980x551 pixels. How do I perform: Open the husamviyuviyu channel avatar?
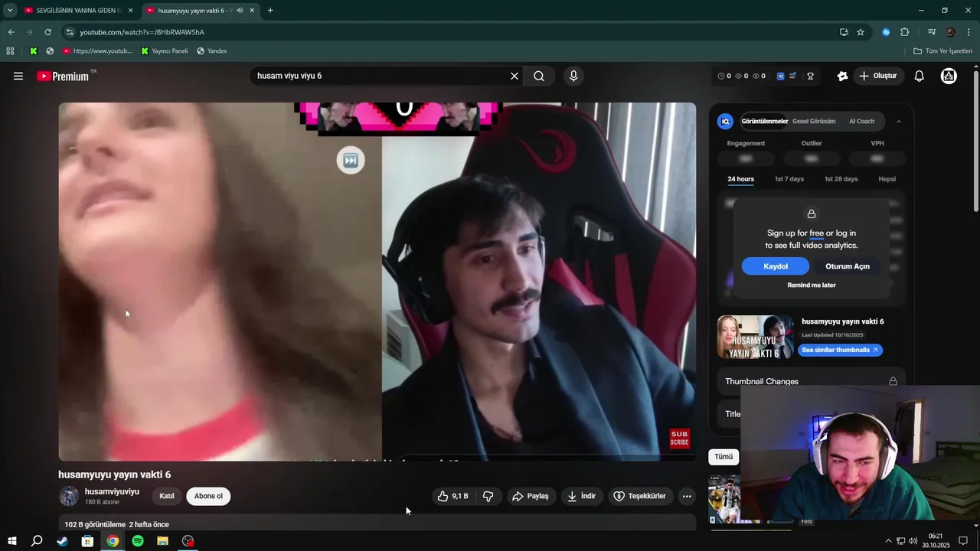pyautogui.click(x=69, y=496)
